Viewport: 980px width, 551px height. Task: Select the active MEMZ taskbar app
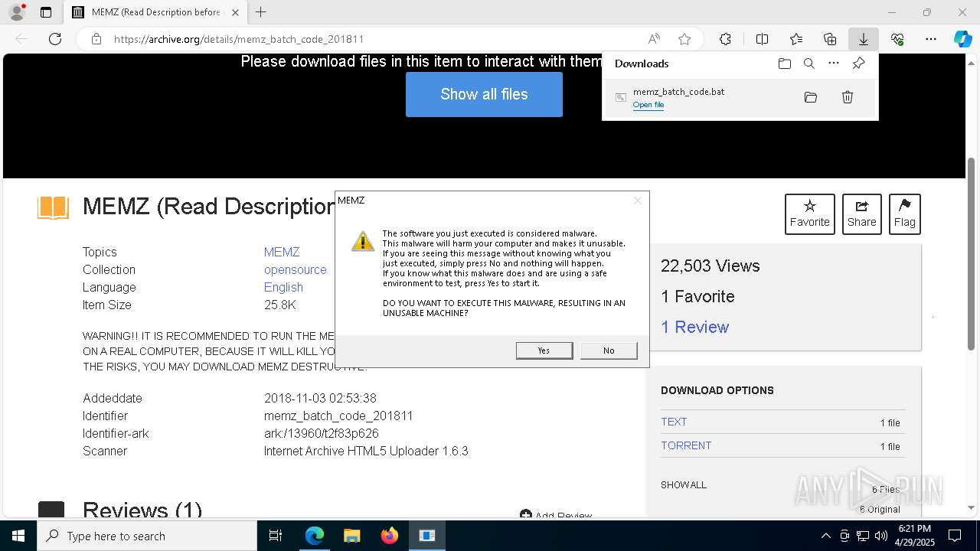(427, 536)
